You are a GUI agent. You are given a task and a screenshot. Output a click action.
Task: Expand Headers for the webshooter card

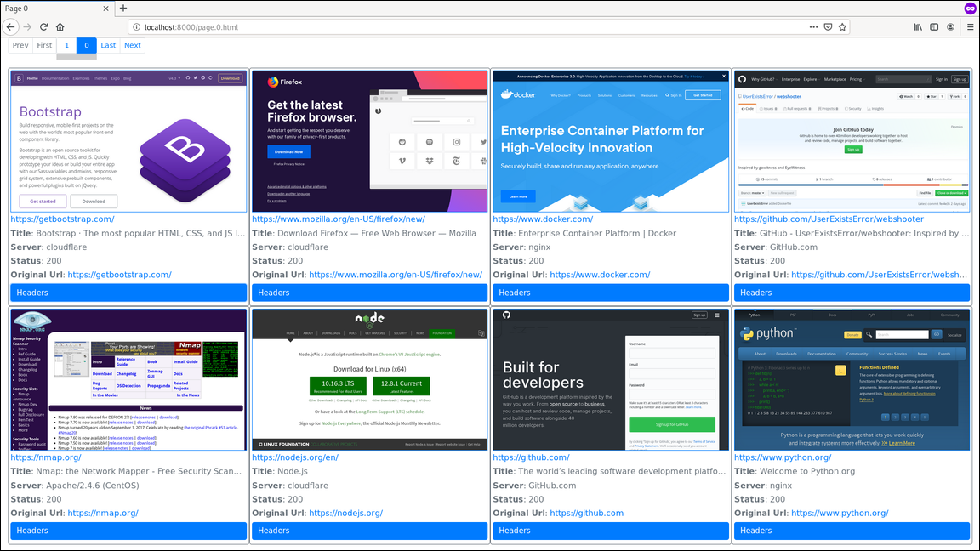pos(852,293)
